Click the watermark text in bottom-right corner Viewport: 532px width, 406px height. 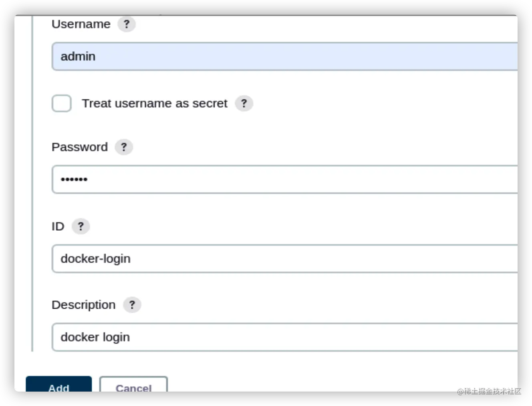[x=488, y=391]
